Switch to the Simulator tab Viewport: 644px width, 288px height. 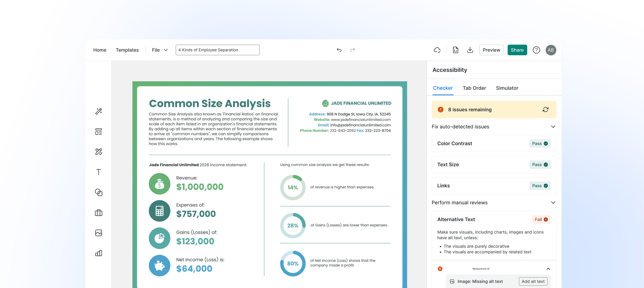pyautogui.click(x=507, y=88)
